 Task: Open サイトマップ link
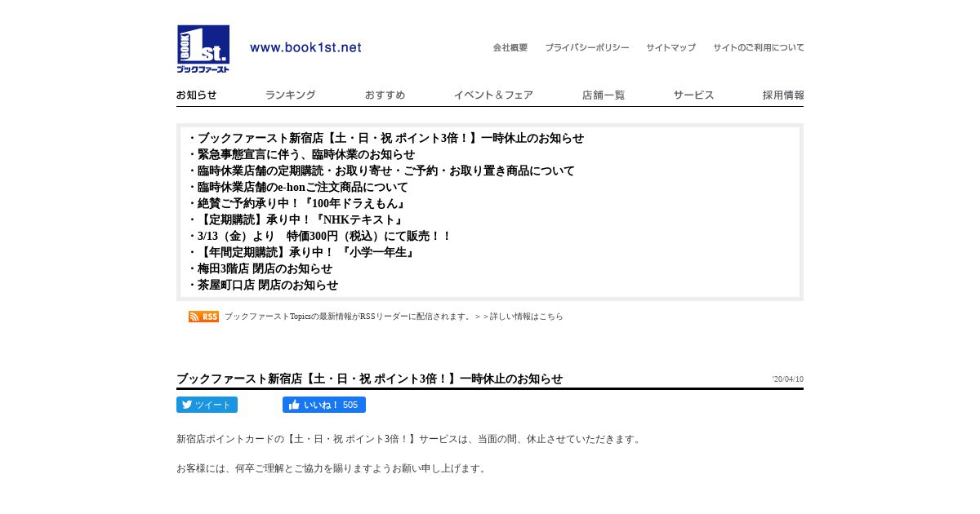[x=671, y=48]
